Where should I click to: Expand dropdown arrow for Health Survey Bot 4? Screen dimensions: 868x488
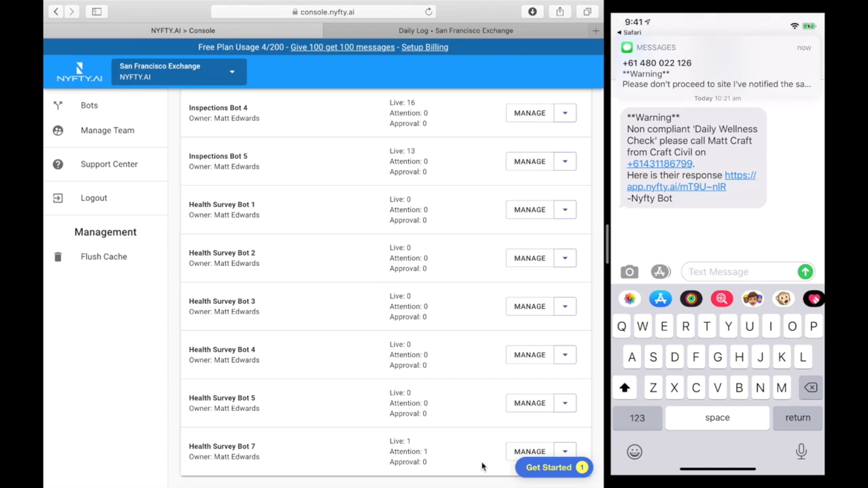(565, 355)
